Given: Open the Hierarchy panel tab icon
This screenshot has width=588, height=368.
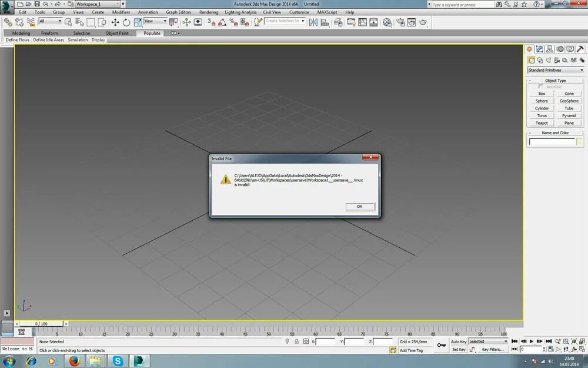Looking at the screenshot, I should [x=550, y=49].
